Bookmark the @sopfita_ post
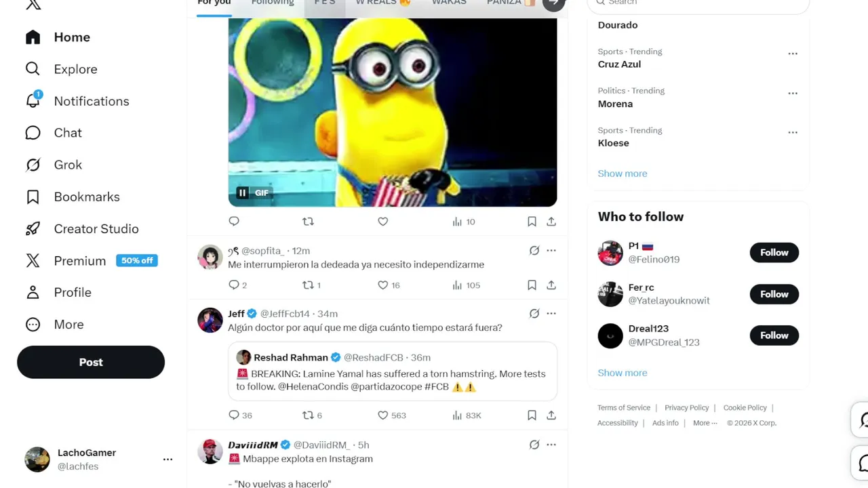The height and width of the screenshot is (488, 868). (x=532, y=285)
